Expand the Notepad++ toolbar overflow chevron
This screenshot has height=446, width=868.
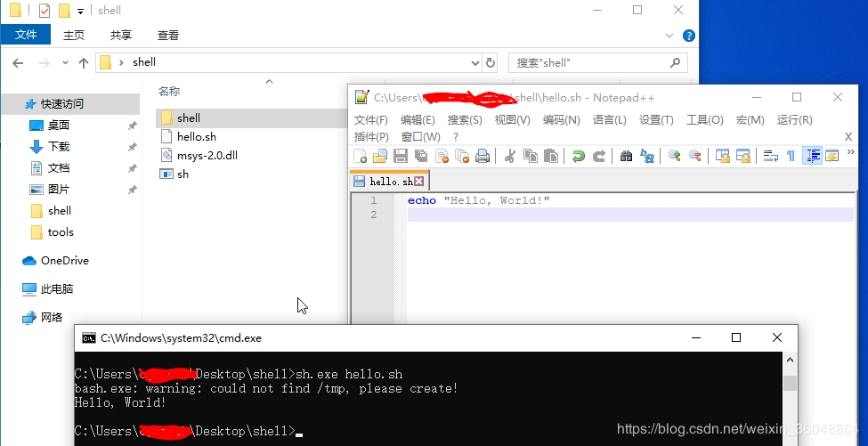851,152
